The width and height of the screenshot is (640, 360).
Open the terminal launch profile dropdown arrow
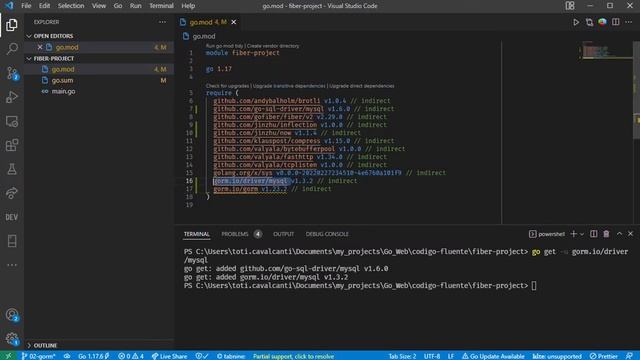click(582, 234)
